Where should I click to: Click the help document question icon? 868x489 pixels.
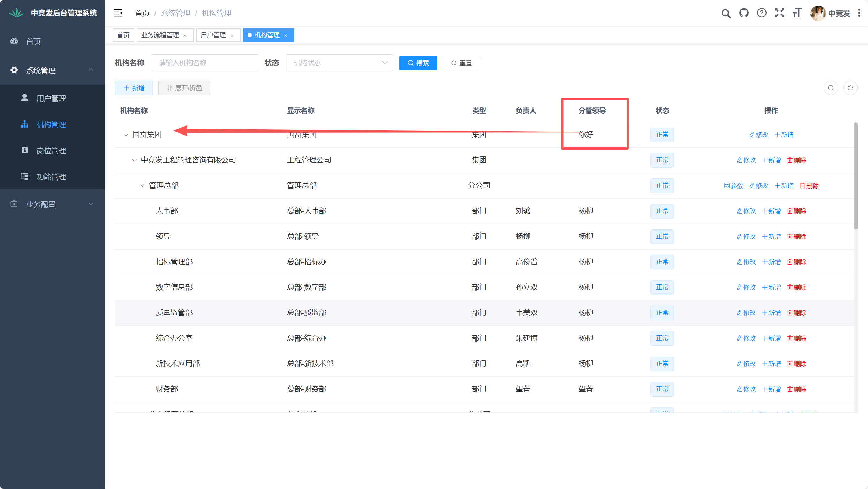[x=762, y=13]
